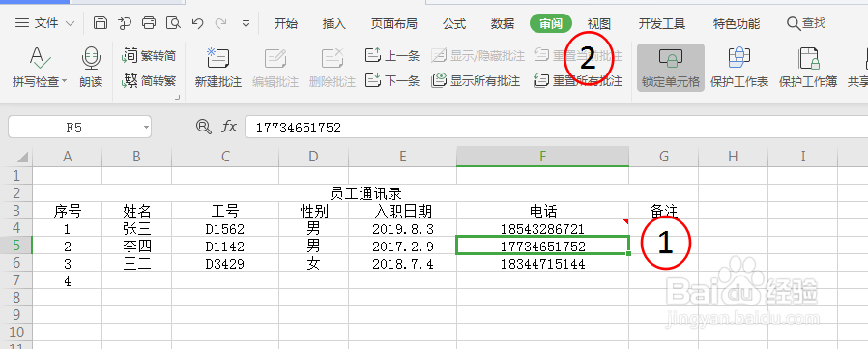Click the 员工通讯录 title cell
Image resolution: width=868 pixels, height=349 pixels.
point(365,193)
